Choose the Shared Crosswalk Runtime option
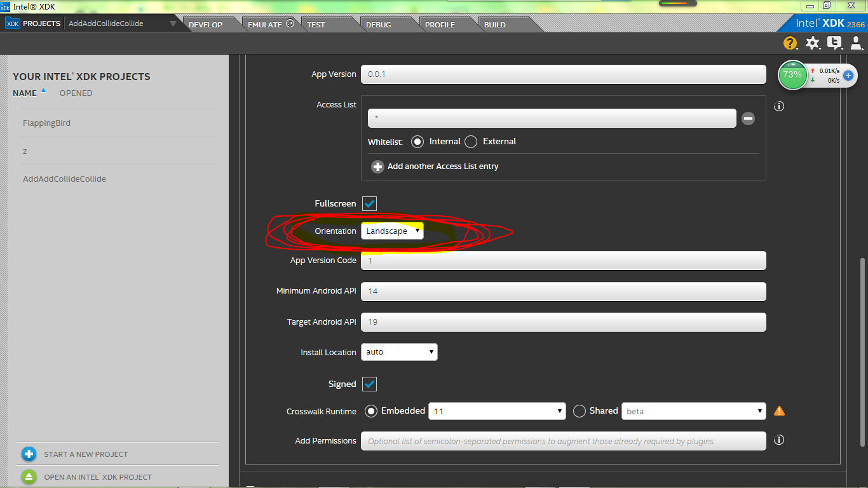 pyautogui.click(x=580, y=411)
